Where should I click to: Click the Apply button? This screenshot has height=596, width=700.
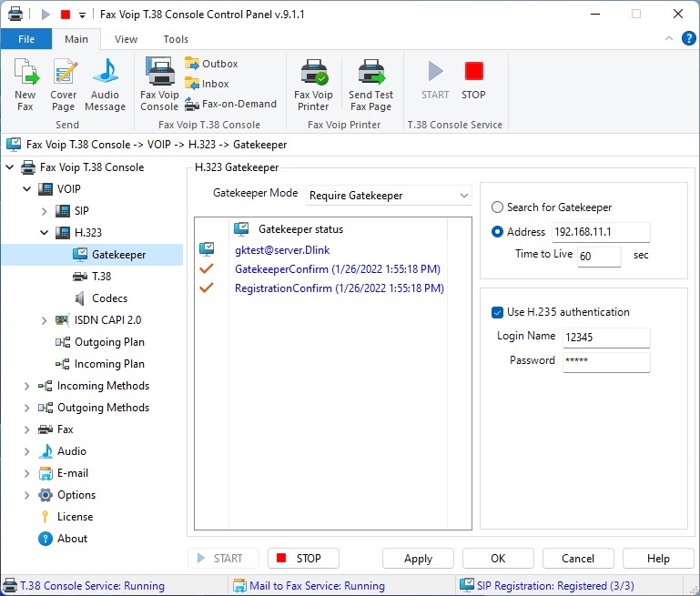[x=419, y=558]
